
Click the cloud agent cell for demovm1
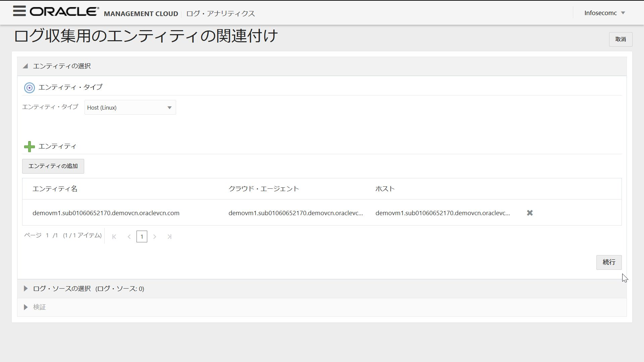point(296,213)
